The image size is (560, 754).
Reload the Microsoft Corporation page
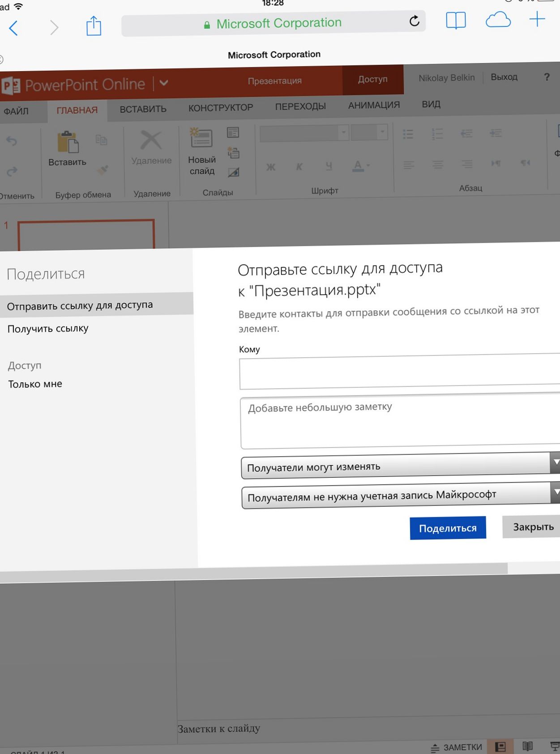pyautogui.click(x=415, y=21)
